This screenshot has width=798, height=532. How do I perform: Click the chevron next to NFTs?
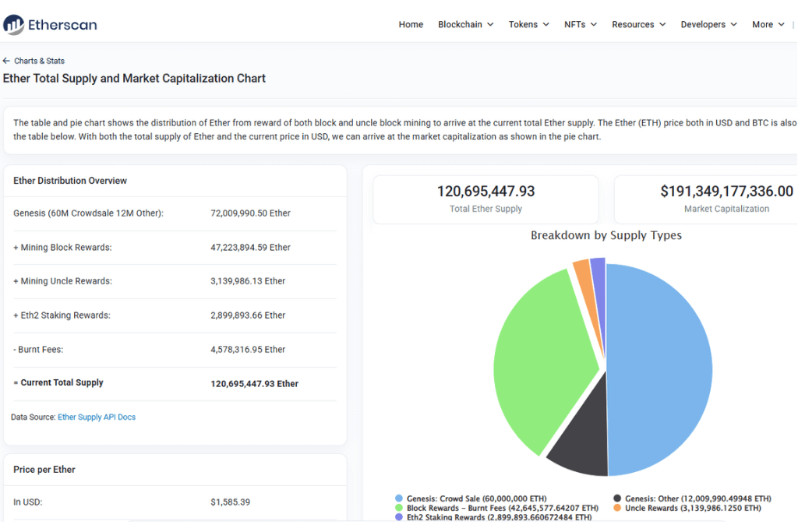click(x=594, y=24)
